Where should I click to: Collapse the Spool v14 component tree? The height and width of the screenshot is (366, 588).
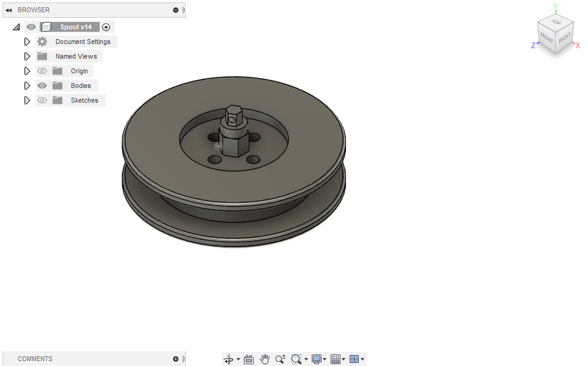[x=16, y=26]
